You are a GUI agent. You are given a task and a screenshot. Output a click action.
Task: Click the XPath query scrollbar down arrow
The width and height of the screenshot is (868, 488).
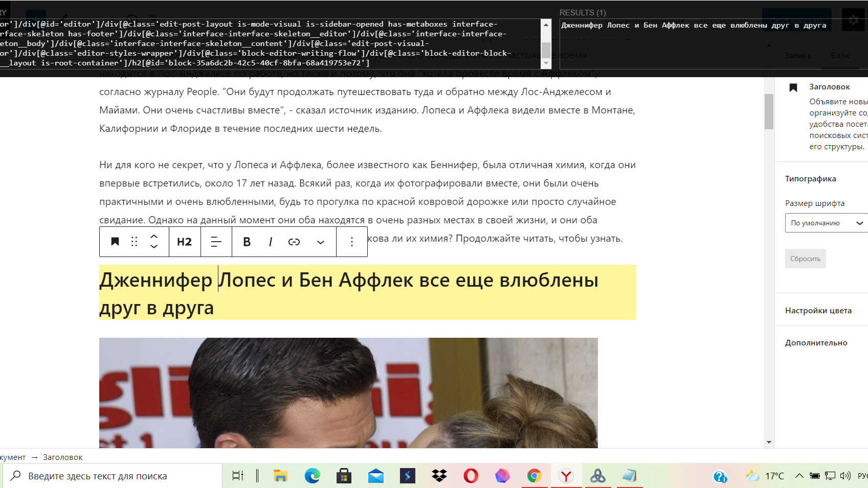tap(546, 63)
